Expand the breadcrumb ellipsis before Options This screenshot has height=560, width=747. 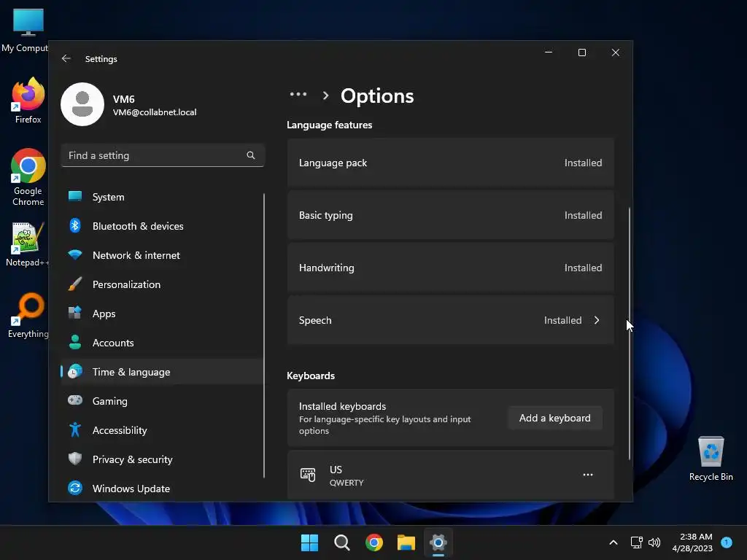[x=298, y=94]
